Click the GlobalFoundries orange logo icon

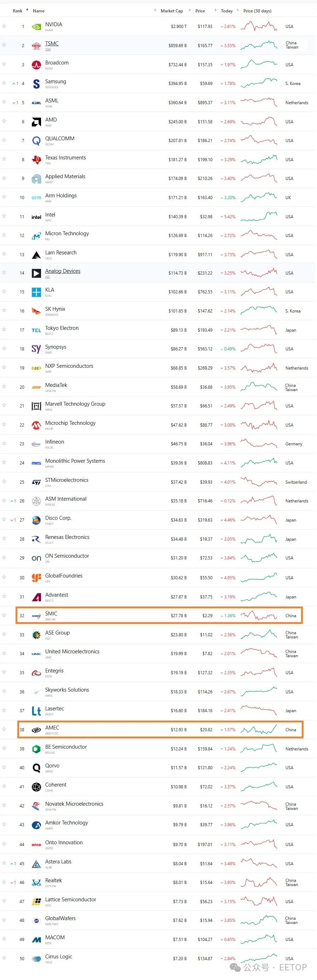click(36, 578)
